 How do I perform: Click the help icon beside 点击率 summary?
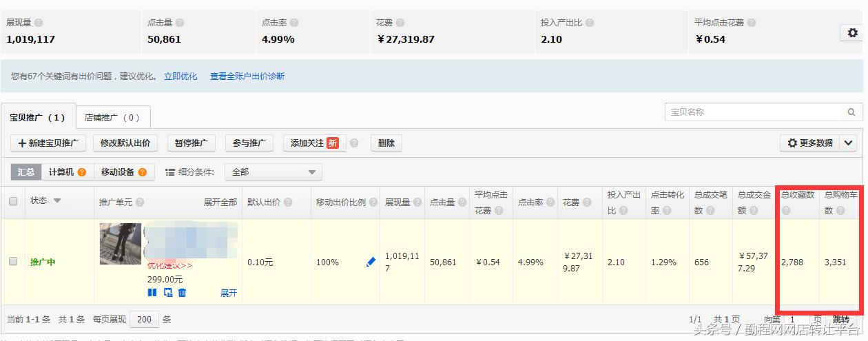(x=294, y=23)
